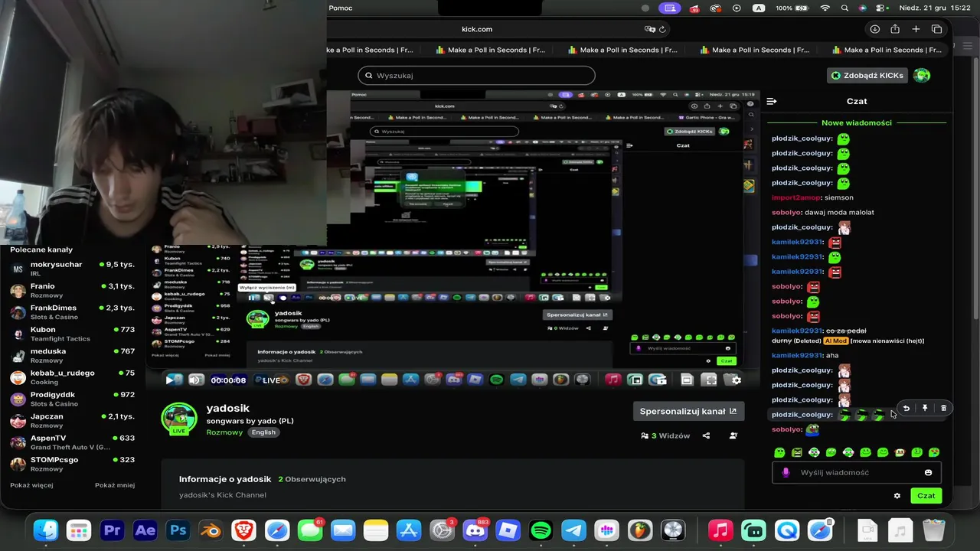Viewport: 980px width, 551px height.
Task: Launch Photoshop from the Dock
Action: 178,530
